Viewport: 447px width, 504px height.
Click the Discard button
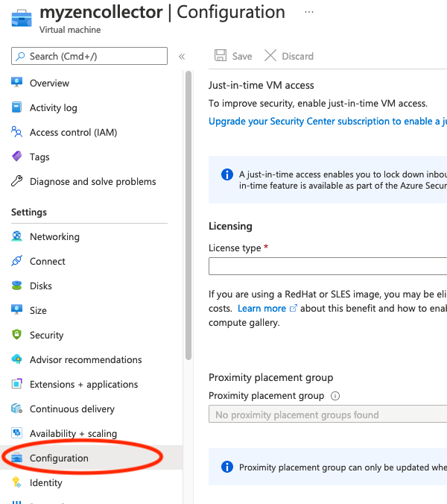pos(289,56)
